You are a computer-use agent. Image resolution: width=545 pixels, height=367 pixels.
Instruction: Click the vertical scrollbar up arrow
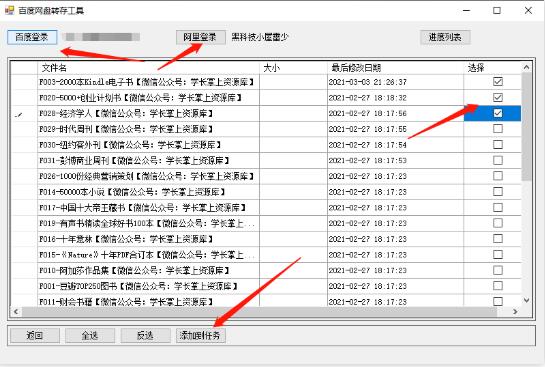527,67
